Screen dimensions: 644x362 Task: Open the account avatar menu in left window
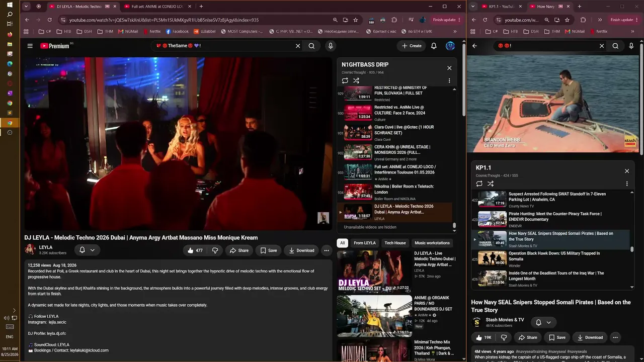[450, 46]
